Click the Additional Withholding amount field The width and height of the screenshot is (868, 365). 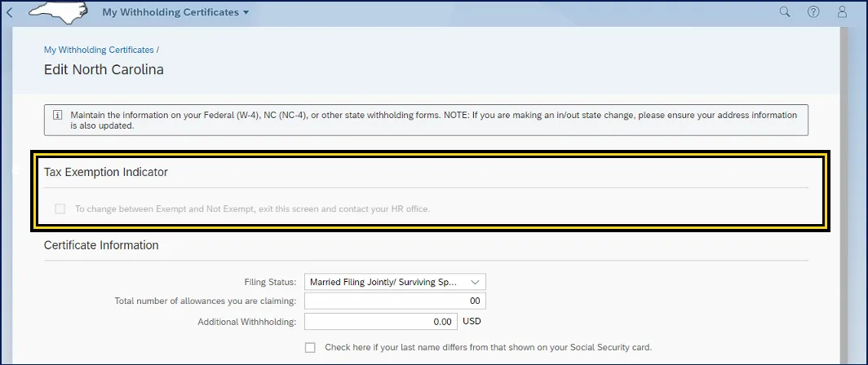(x=381, y=321)
